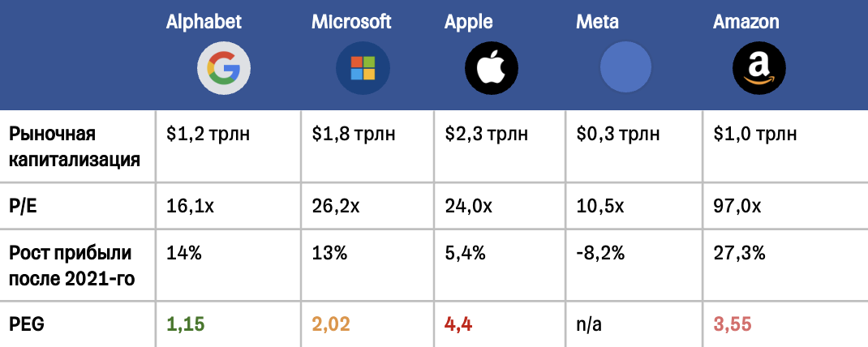Click the P/E row label
Screen dimensions: 868x347
tap(24, 206)
